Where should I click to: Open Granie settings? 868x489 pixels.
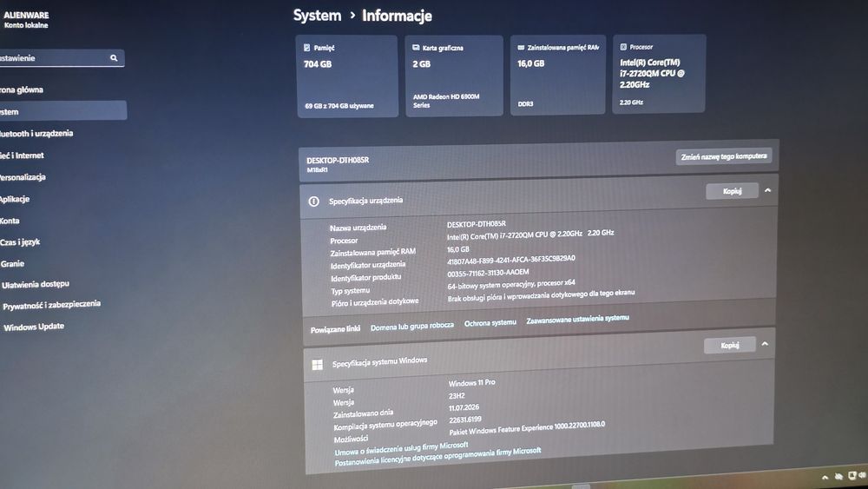12,263
